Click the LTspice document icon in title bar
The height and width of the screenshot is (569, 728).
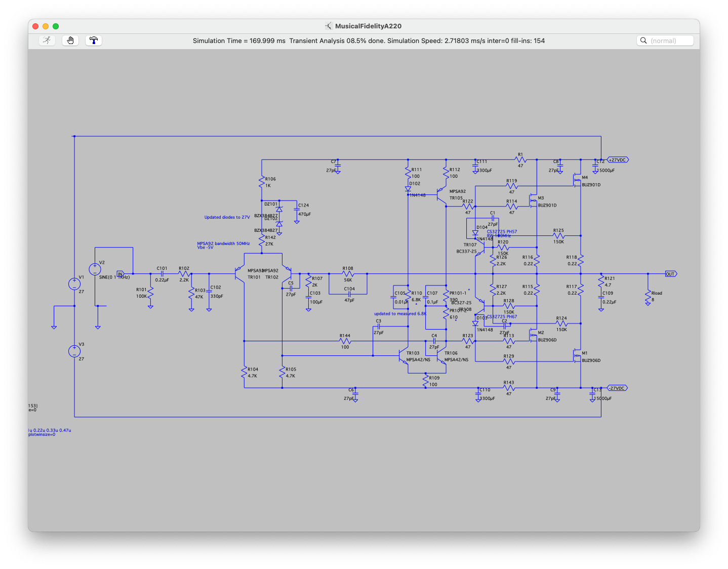[x=329, y=26]
